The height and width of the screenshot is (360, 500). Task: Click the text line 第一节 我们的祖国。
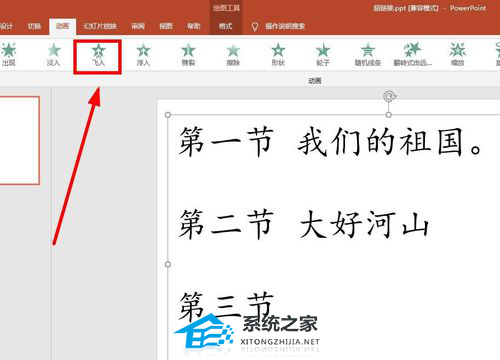click(x=330, y=142)
